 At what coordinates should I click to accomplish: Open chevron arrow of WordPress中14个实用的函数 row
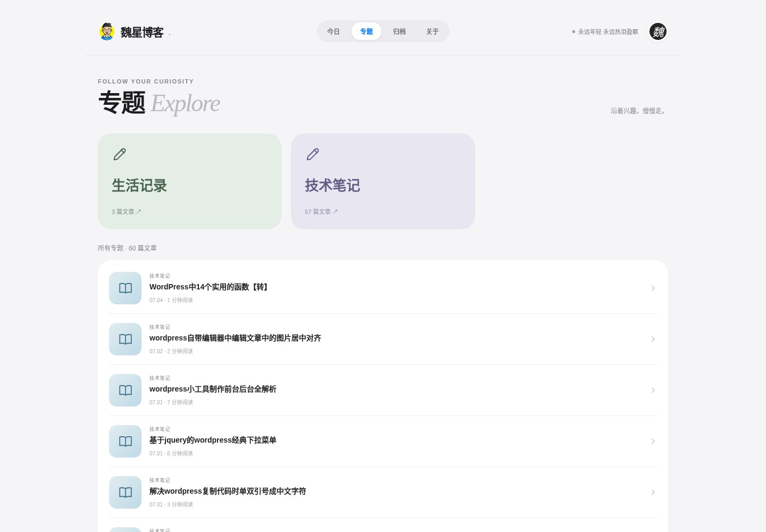(653, 288)
